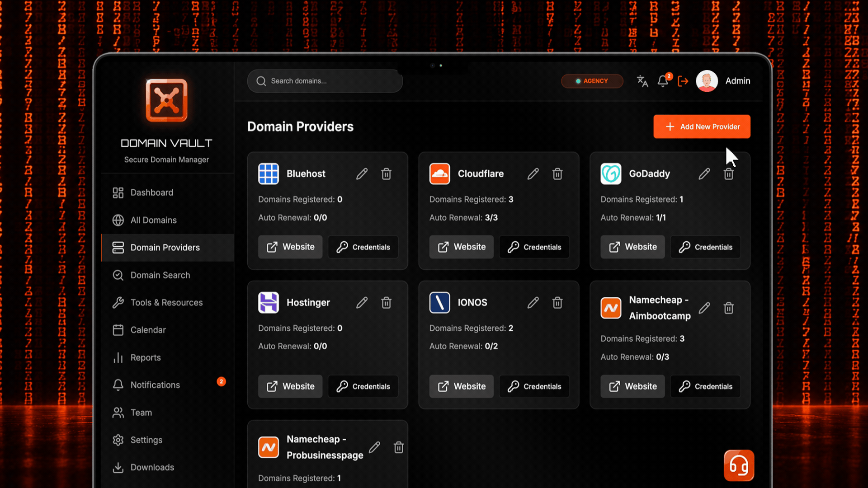Edit the Hostinger provider with pencil icon
This screenshot has height=488, width=868.
coord(362,303)
